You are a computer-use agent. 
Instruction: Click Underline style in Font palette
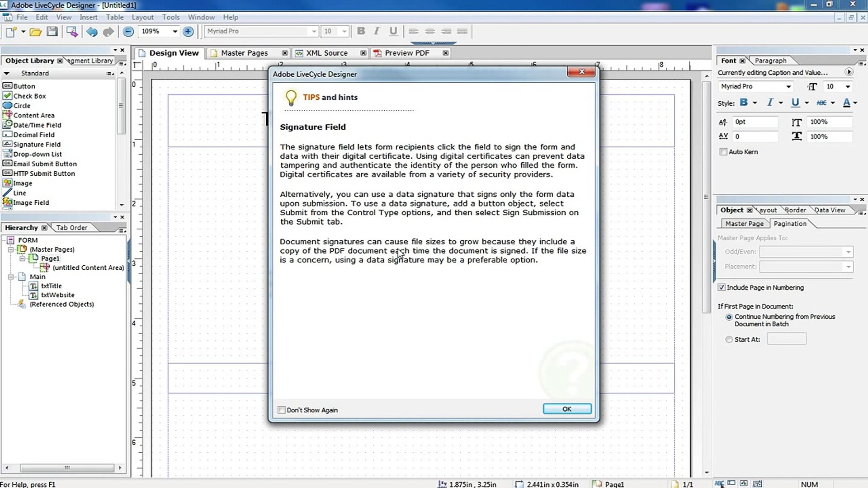point(795,103)
